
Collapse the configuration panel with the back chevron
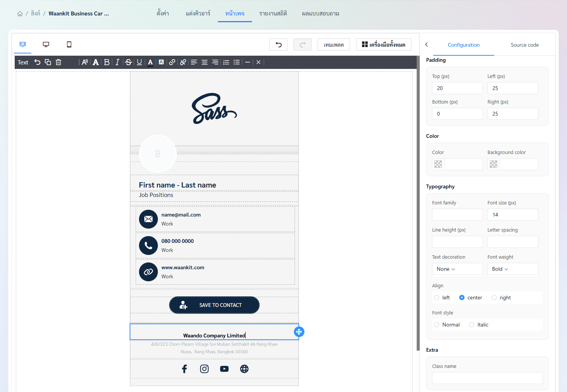tap(426, 44)
